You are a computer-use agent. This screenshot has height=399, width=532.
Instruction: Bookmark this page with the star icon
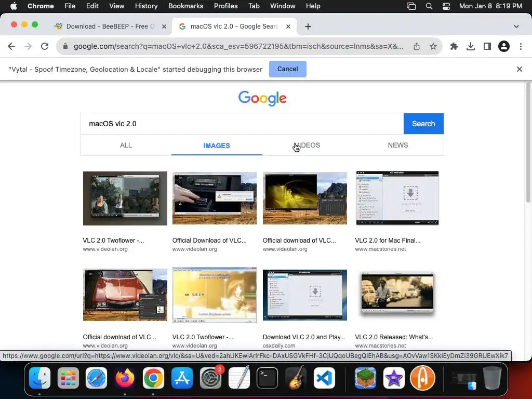433,46
